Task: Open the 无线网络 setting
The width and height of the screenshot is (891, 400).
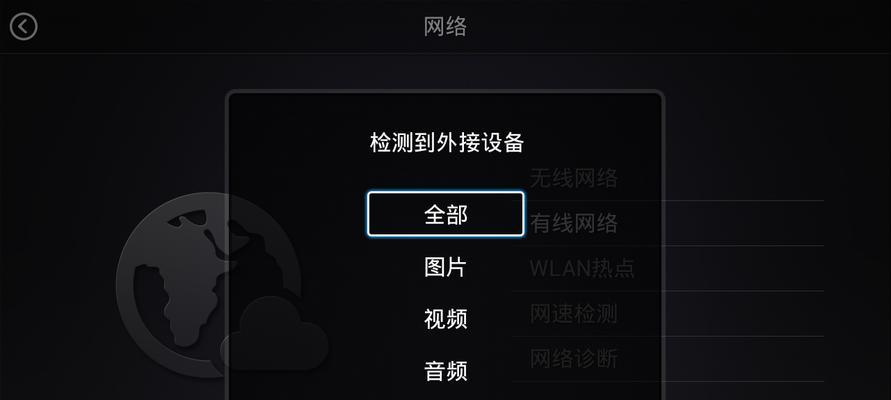Action: 574,178
